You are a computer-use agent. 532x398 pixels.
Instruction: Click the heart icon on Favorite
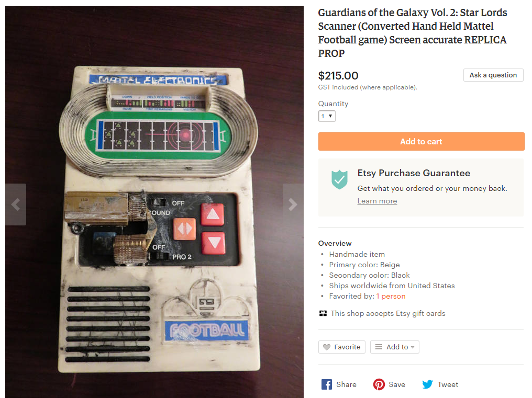[x=327, y=347]
